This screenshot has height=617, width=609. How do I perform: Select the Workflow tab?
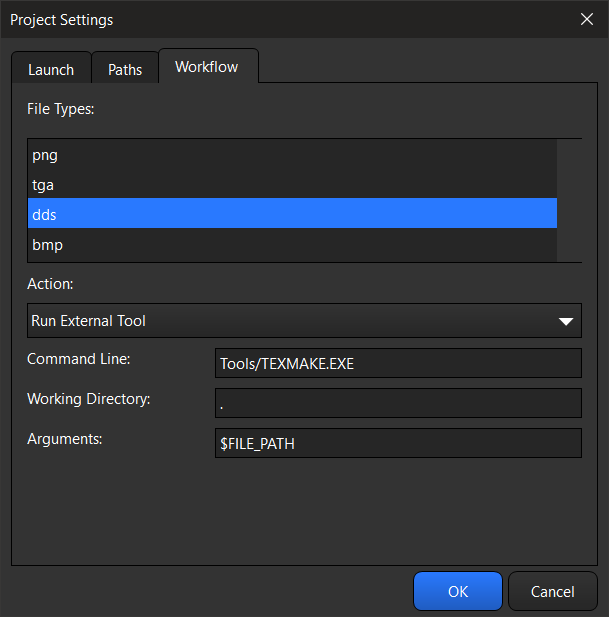207,66
